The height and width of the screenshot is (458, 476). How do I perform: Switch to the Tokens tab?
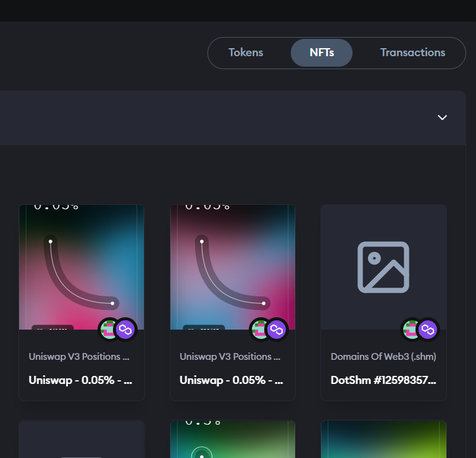(246, 52)
